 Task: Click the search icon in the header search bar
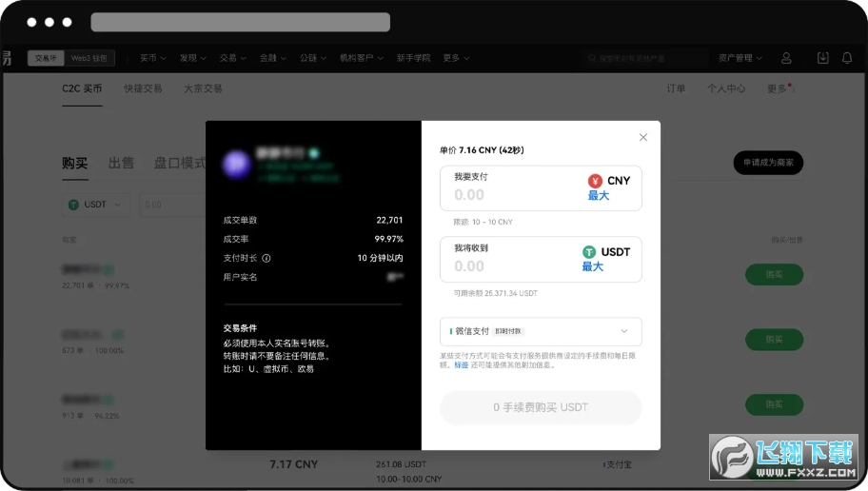coord(593,58)
